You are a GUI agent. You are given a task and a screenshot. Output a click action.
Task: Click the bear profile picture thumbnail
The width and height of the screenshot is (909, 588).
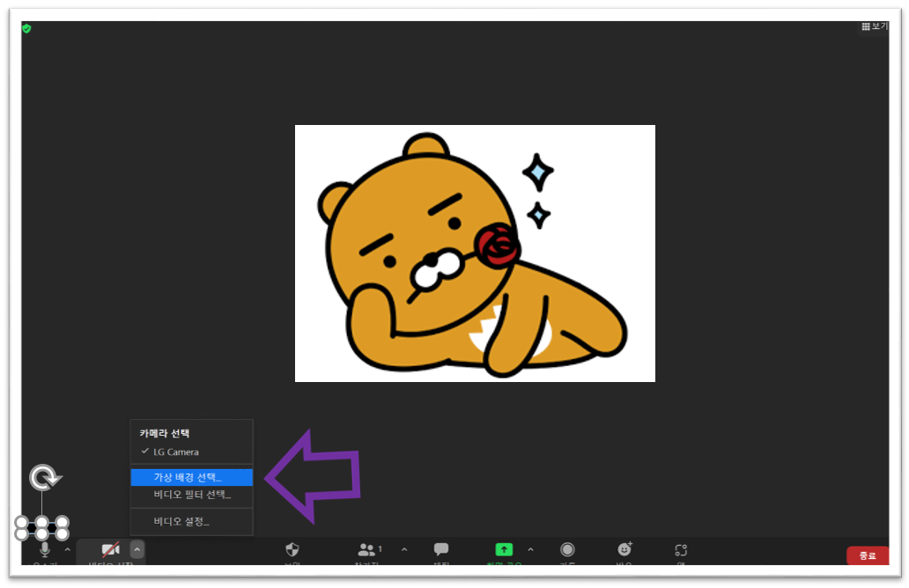pyautogui.click(x=475, y=254)
